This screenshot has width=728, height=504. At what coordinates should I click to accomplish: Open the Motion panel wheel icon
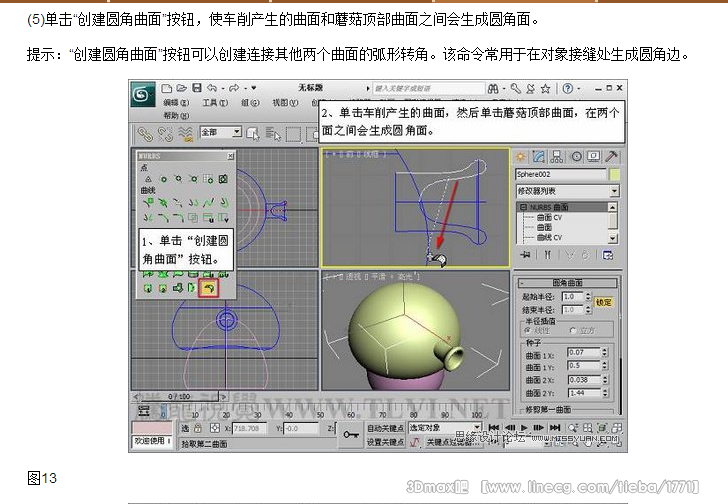click(x=576, y=157)
